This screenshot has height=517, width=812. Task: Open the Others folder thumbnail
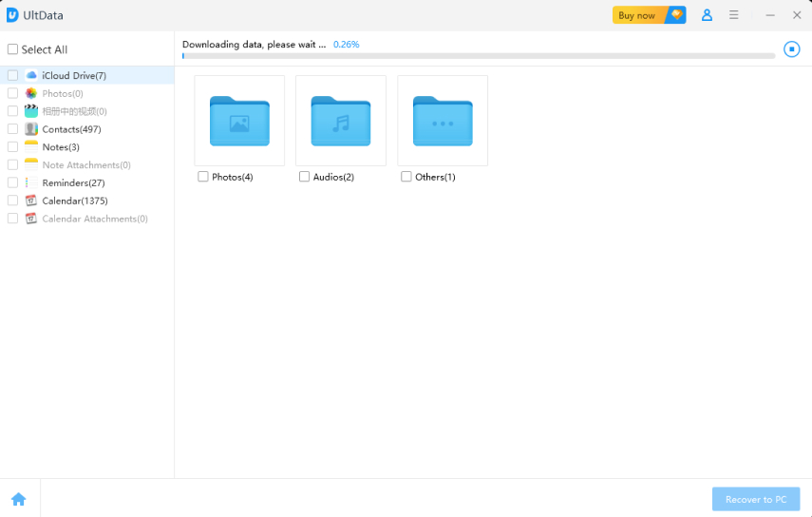point(443,121)
